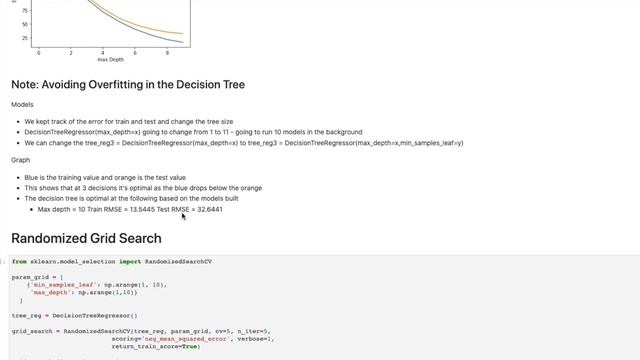Click inside the RandomizedSearchCV import line
The width and height of the screenshot is (640, 360).
click(112, 262)
